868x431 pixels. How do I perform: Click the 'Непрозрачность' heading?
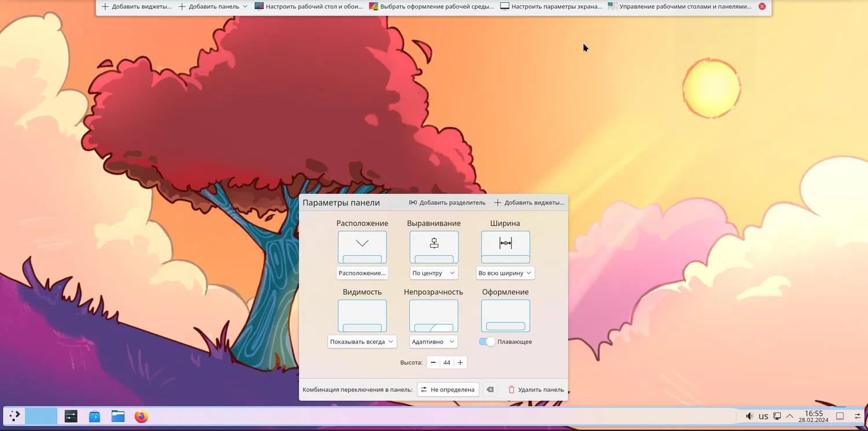click(434, 292)
